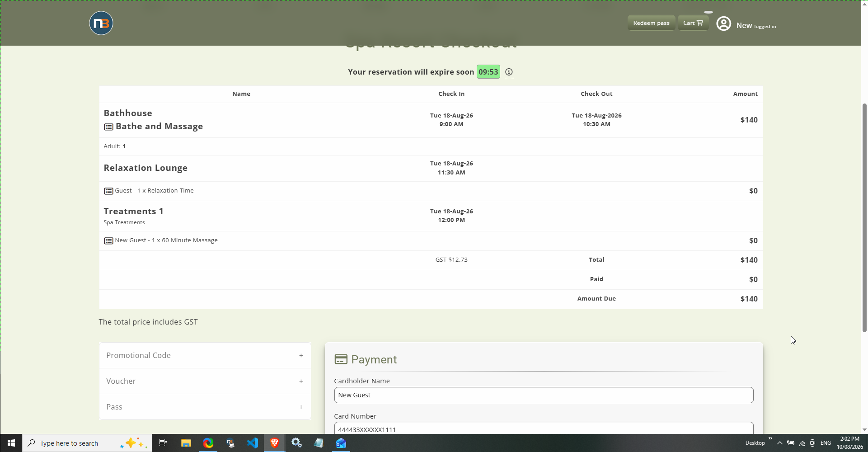Click the Amount Due value $140
This screenshot has width=868, height=452.
point(749,299)
